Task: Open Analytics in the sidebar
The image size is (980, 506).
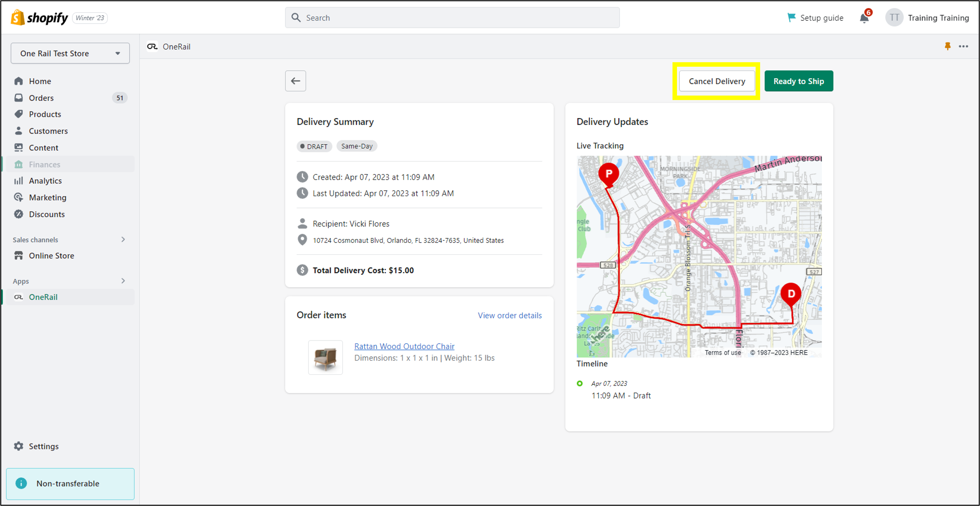Action: point(45,181)
